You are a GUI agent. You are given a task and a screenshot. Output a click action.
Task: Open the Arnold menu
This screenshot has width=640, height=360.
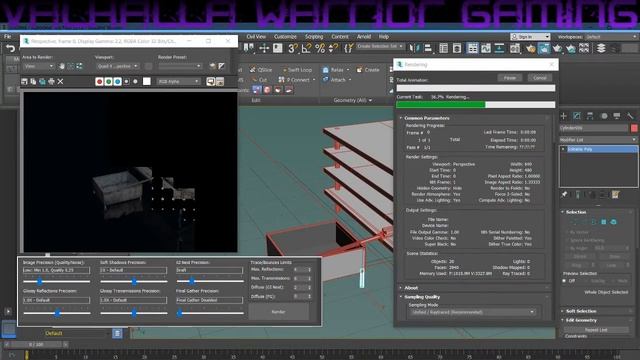[364, 37]
